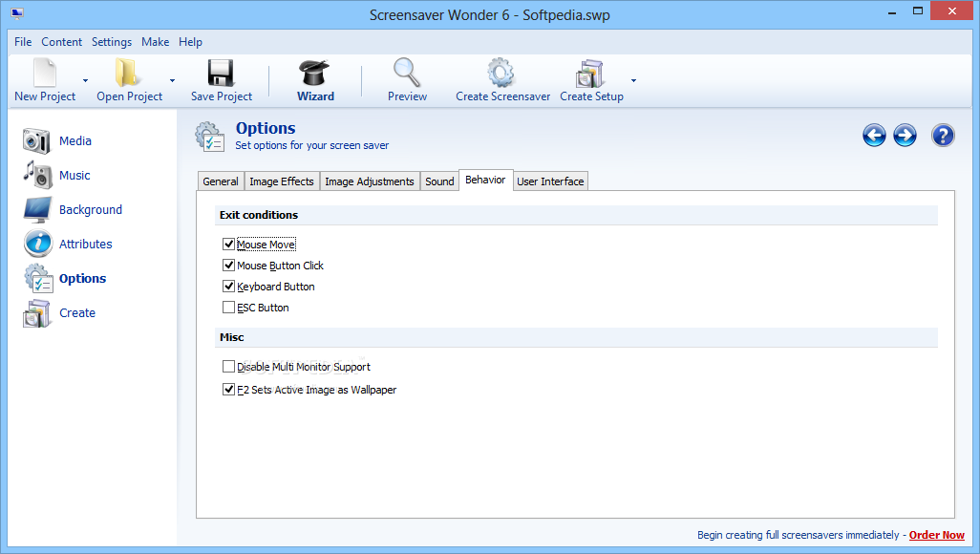Open help with the question mark icon
Image resolution: width=980 pixels, height=554 pixels.
point(943,135)
